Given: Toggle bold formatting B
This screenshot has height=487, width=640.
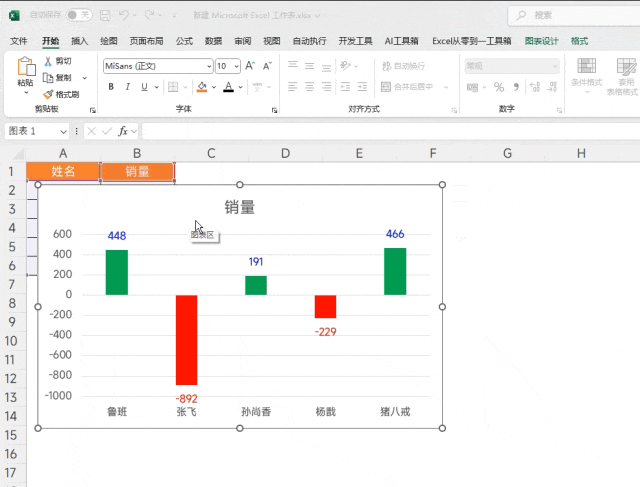Looking at the screenshot, I should click(111, 87).
